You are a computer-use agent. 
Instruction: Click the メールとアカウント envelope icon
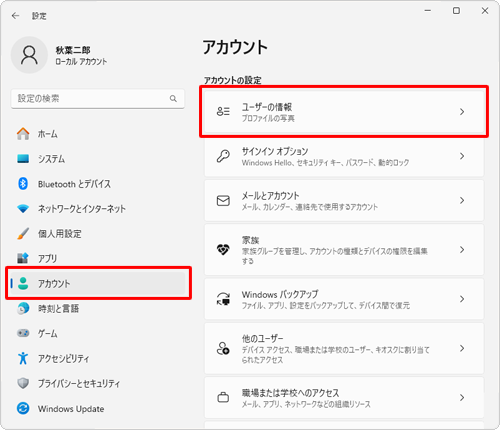(223, 200)
